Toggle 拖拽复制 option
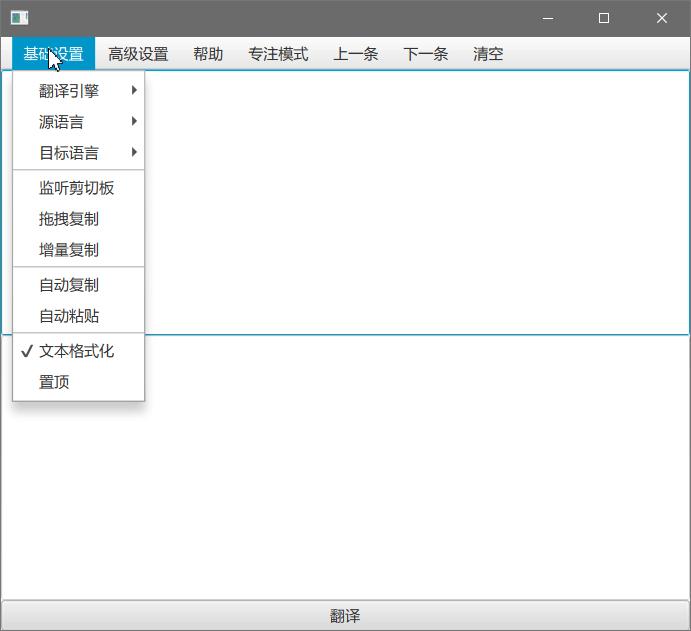 tap(78, 219)
